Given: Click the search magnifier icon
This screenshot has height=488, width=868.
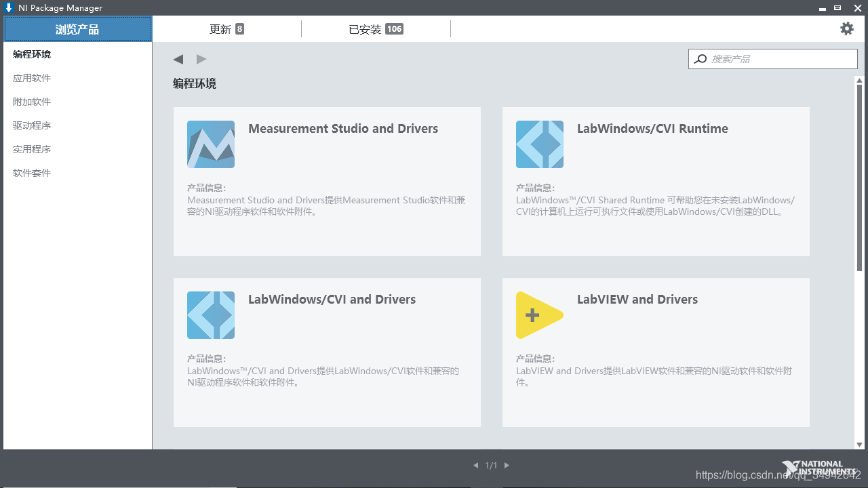Looking at the screenshot, I should (x=700, y=59).
